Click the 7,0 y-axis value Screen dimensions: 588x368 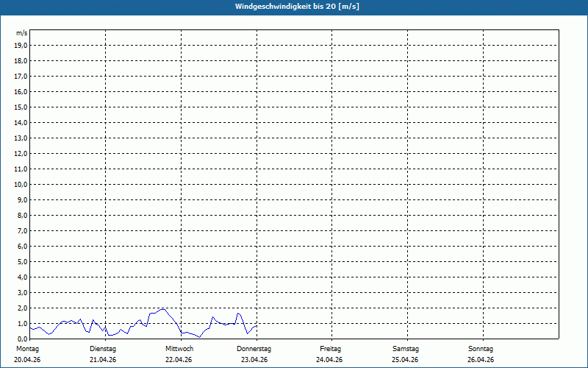click(x=23, y=231)
